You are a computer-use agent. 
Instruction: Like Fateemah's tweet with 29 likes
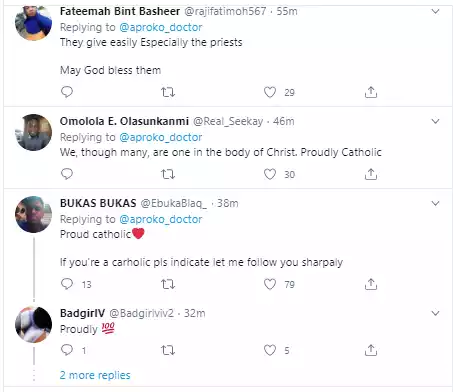270,92
